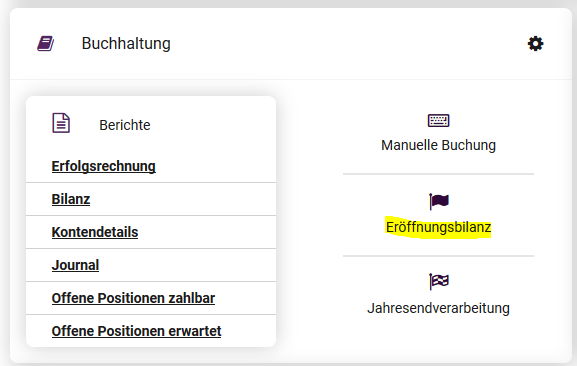The width and height of the screenshot is (577, 366).
Task: Click the Journal row's empty area
Action: pos(187,265)
